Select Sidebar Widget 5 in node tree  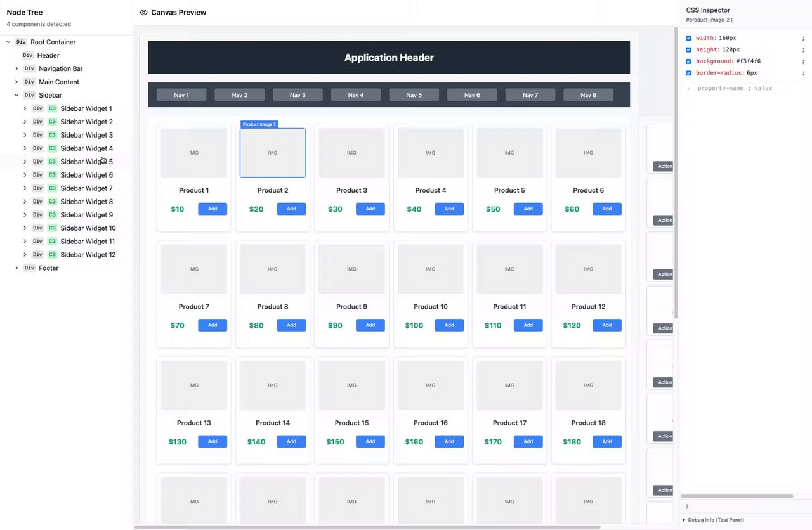87,162
